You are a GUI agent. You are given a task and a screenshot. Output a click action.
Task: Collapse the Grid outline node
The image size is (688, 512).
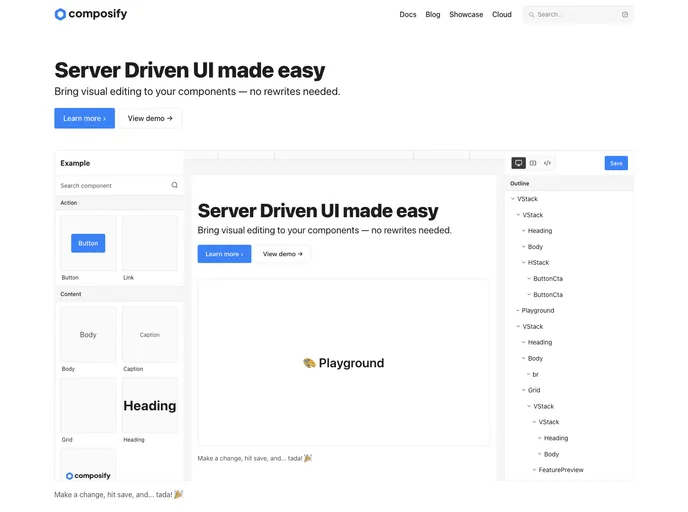click(523, 390)
